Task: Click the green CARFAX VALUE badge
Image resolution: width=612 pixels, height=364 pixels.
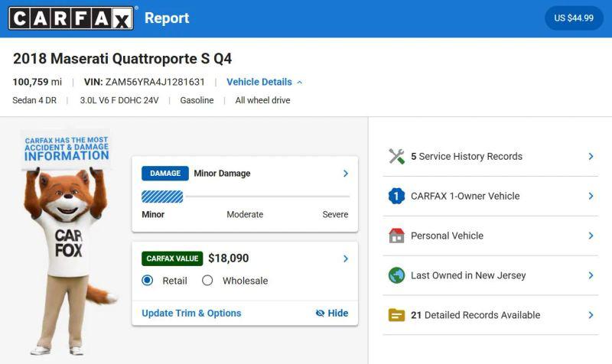Action: [x=172, y=258]
